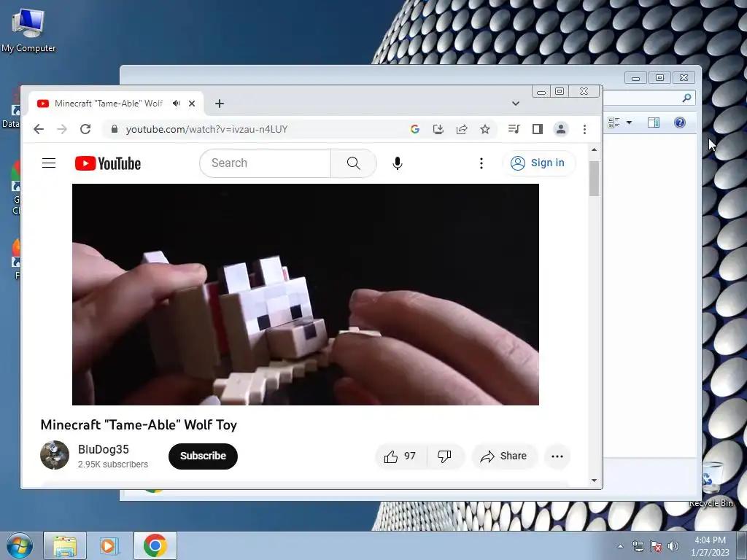This screenshot has height=560, width=747.
Task: Like the video (97 likes)
Action: tap(400, 456)
